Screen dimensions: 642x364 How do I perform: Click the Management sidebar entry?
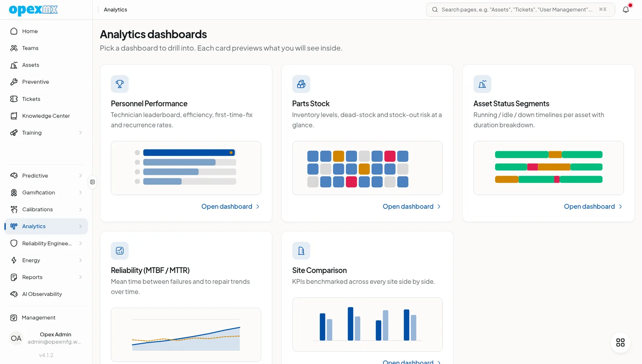[46, 317]
